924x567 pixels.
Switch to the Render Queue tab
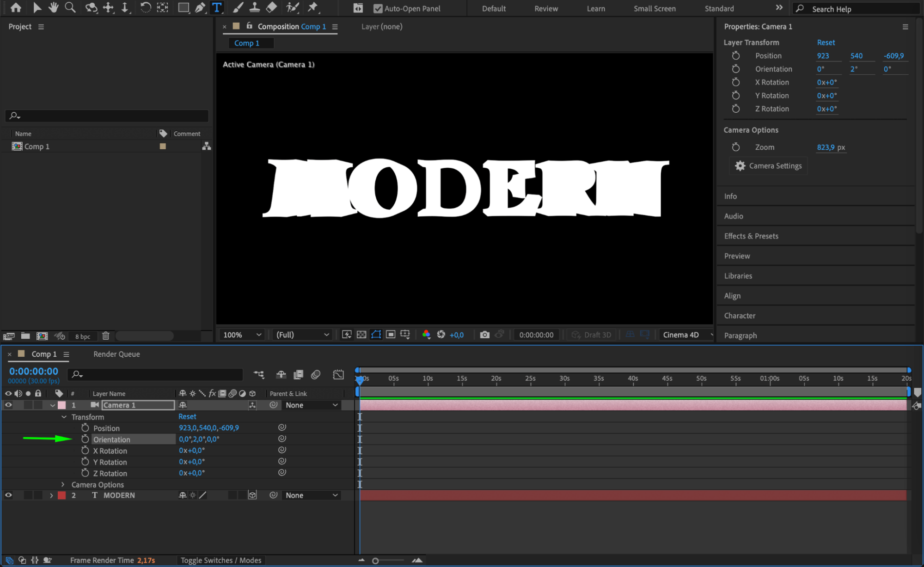coord(116,354)
